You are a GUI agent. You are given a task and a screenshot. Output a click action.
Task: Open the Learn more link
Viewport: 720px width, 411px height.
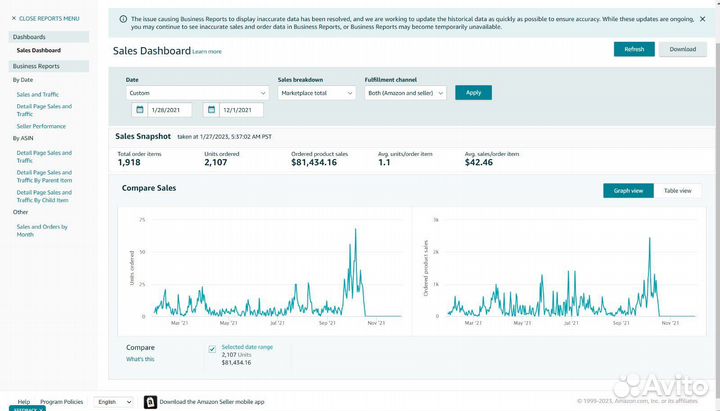(x=207, y=51)
